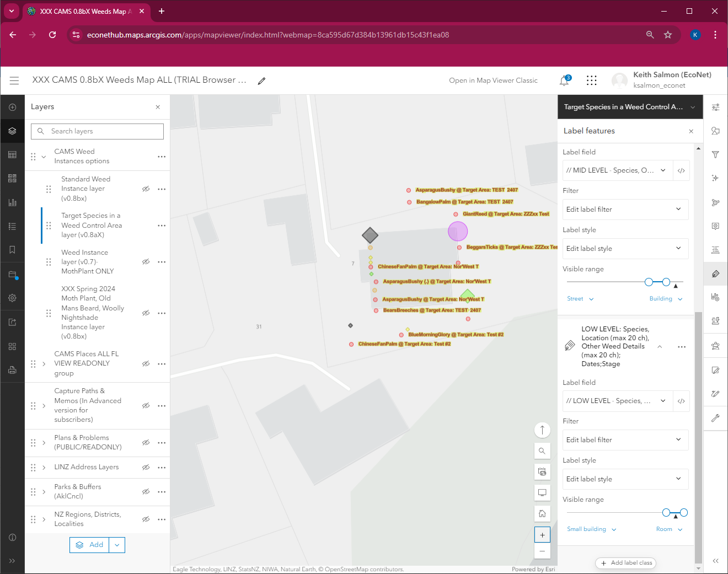Expand the LINZ Address Layers group
This screenshot has width=728, height=574.
43,467
